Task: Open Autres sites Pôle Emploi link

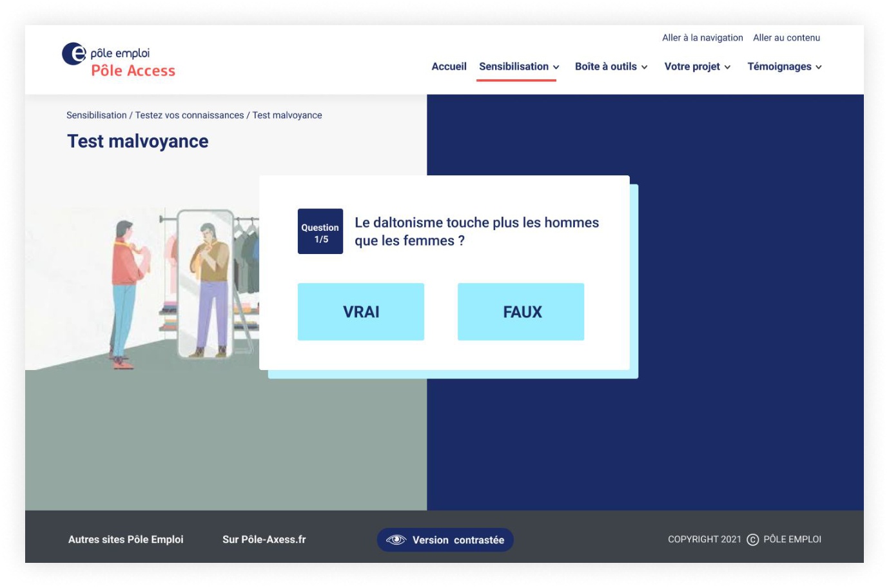Action: coord(126,539)
